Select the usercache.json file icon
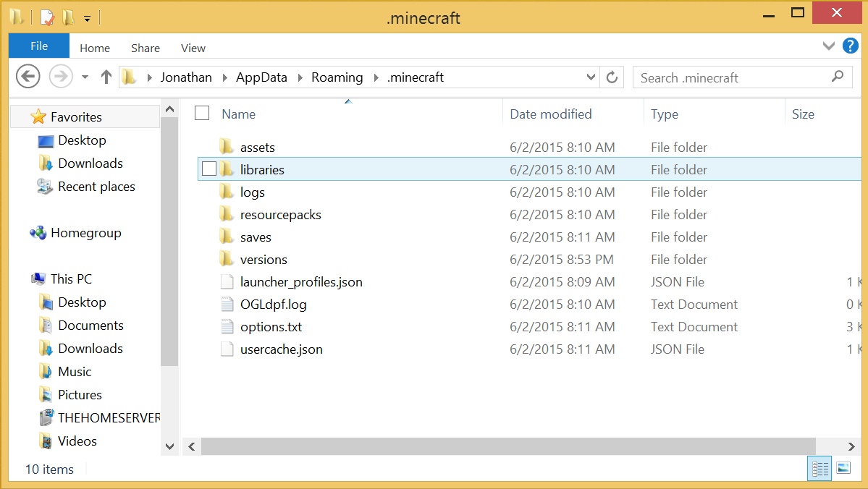This screenshot has width=868, height=489. (x=227, y=349)
